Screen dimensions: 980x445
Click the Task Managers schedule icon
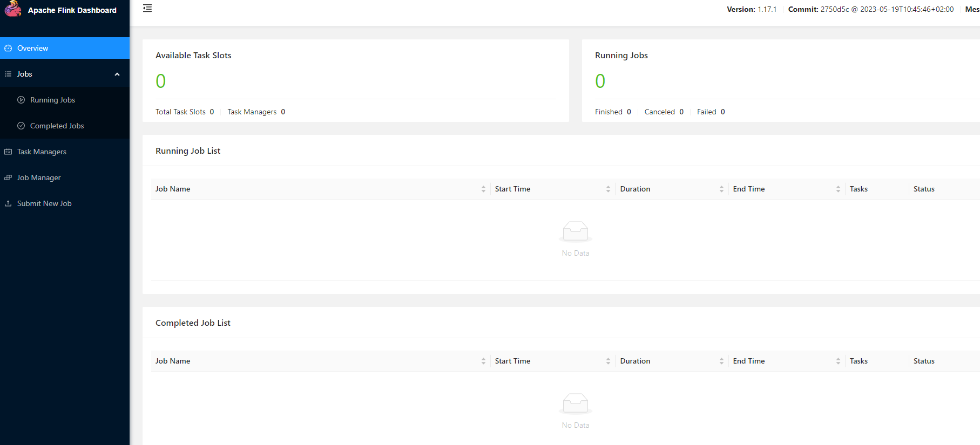coord(8,152)
